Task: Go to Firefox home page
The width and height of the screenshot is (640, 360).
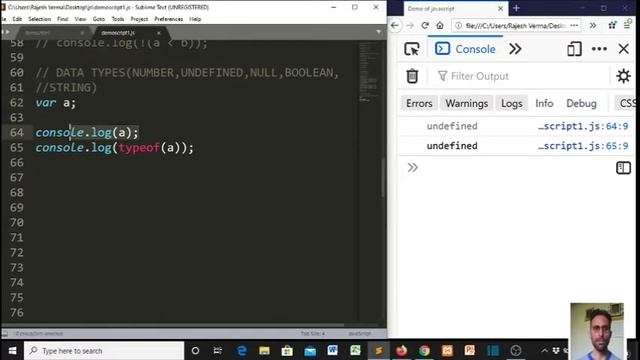Action: click(440, 25)
